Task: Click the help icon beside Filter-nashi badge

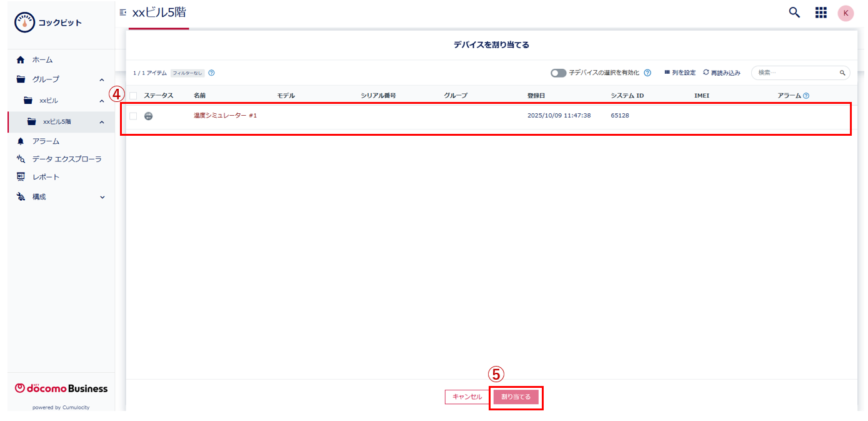Action: click(x=211, y=73)
